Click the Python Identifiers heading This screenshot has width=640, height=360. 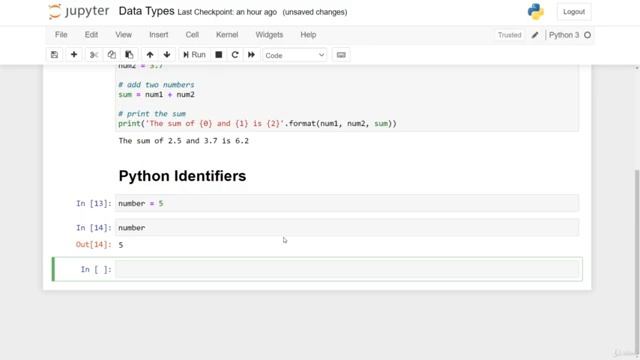pos(182,176)
